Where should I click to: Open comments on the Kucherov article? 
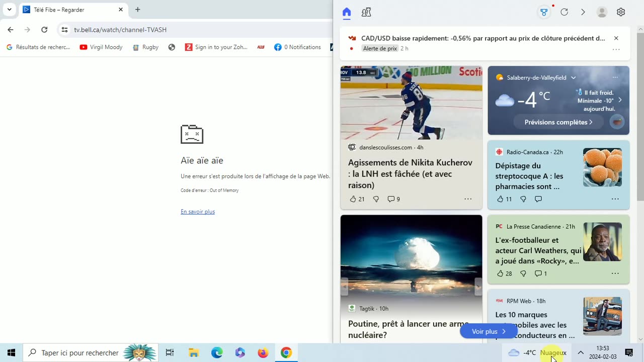point(393,199)
